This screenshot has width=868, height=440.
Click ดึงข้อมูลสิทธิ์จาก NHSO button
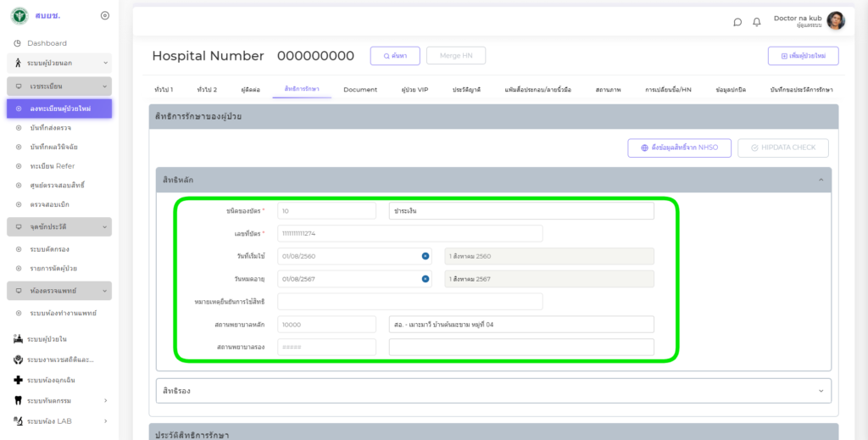coord(678,148)
